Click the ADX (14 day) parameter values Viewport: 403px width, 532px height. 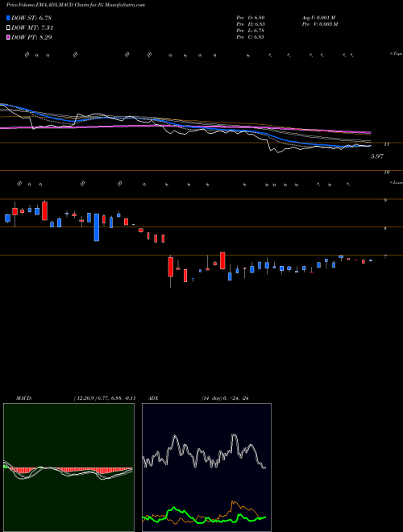tap(225, 398)
